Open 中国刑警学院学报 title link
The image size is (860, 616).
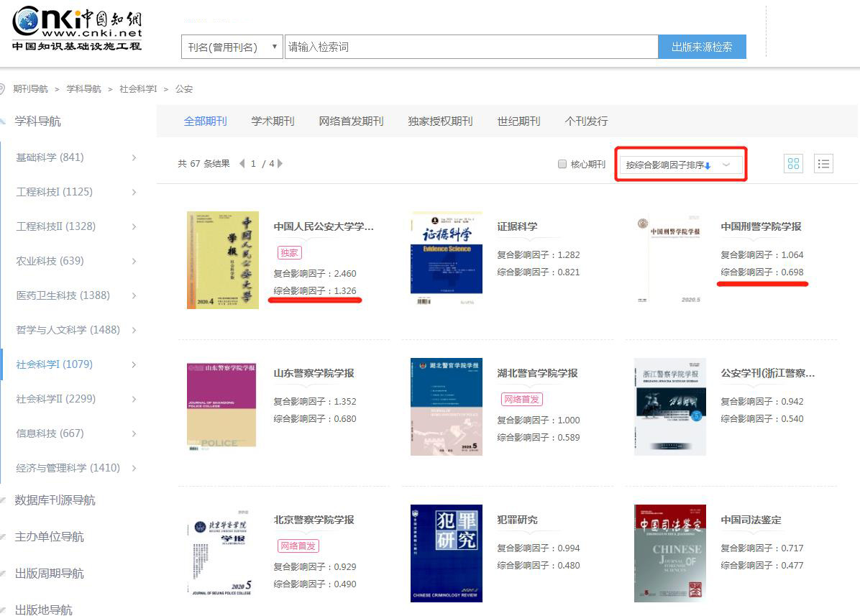(x=761, y=226)
